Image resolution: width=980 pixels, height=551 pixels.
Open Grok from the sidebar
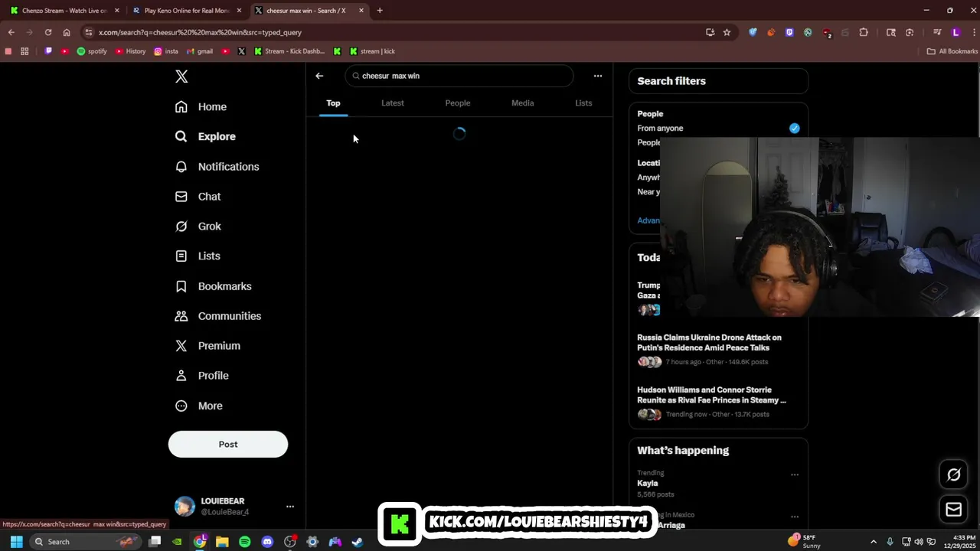click(x=198, y=226)
